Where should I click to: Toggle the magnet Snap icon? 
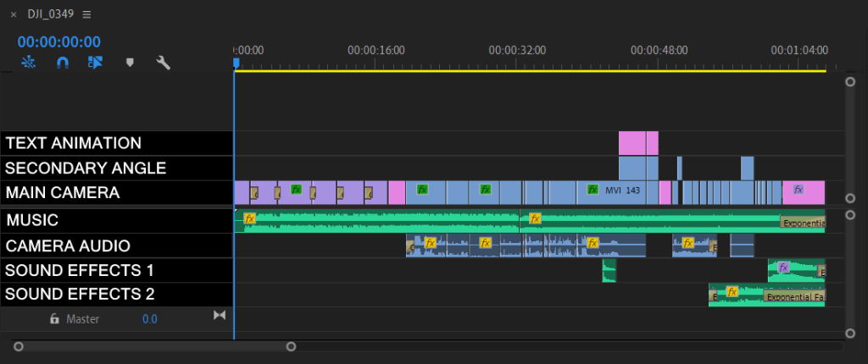tap(63, 63)
